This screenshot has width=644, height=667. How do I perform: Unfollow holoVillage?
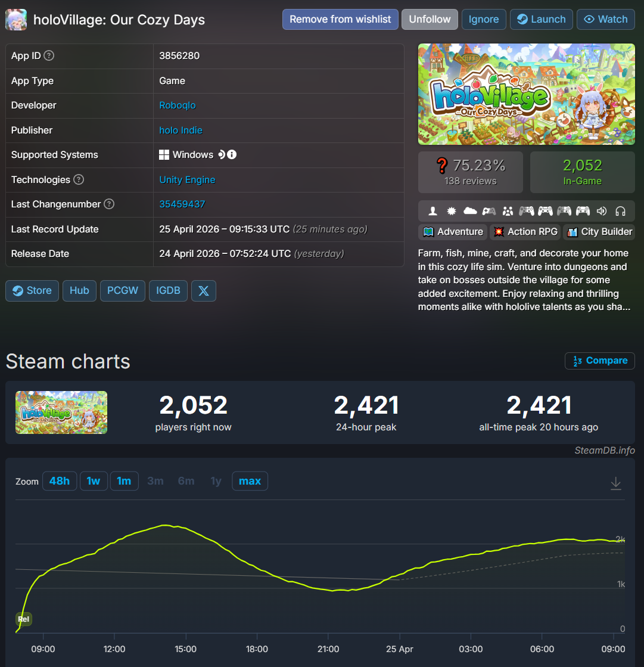430,20
